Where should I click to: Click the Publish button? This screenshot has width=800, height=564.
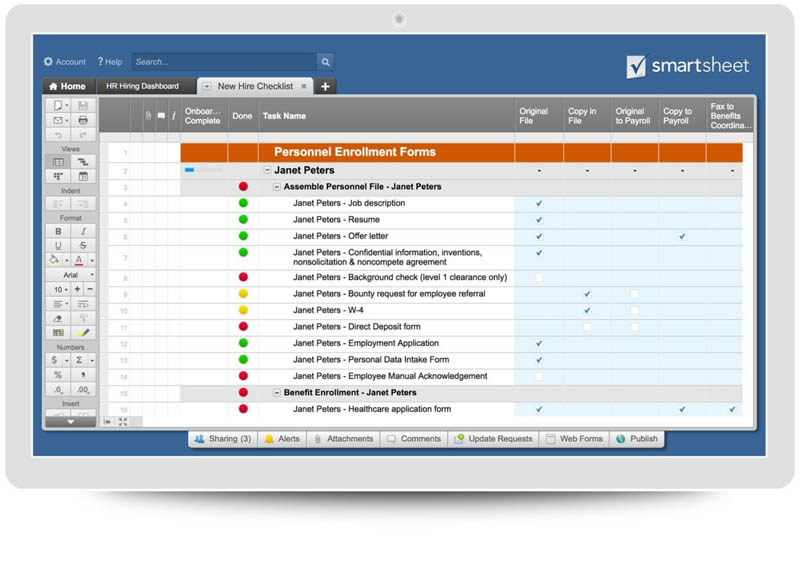pos(637,439)
